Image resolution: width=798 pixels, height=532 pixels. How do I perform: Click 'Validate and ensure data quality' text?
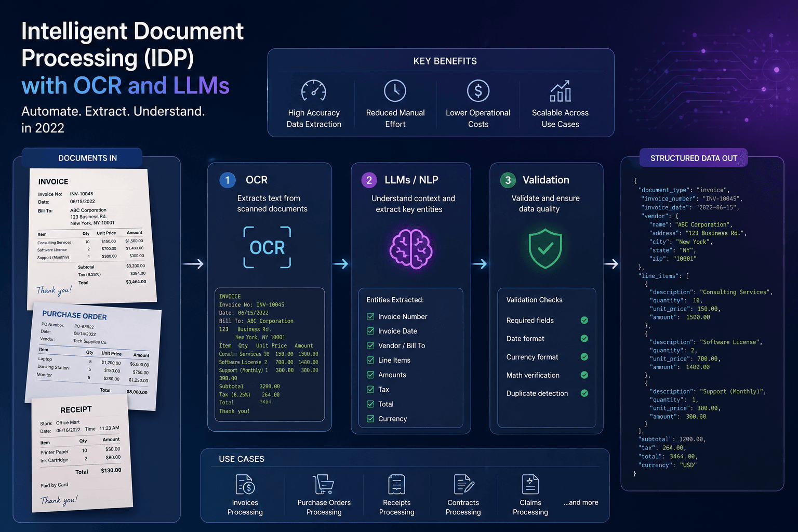coord(546,204)
